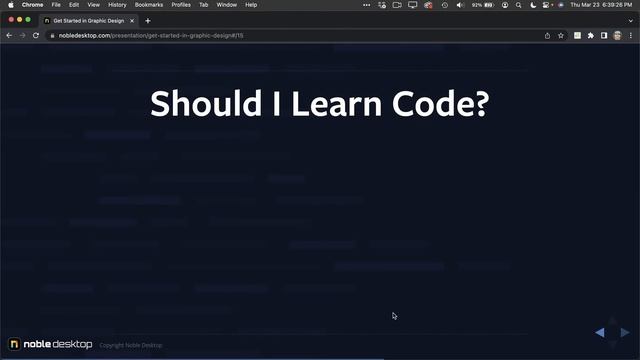Click the camera recording menu bar icon
Screen dimensions: 640x360
(397, 5)
